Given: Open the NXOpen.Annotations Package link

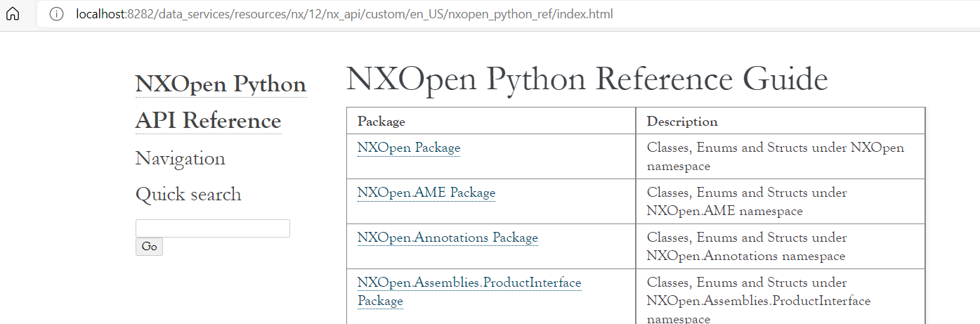Looking at the screenshot, I should pyautogui.click(x=447, y=238).
